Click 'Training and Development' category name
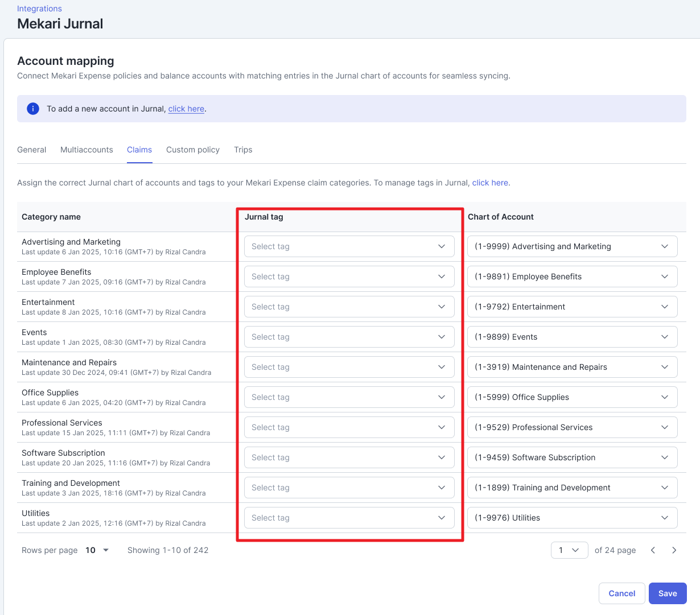The image size is (700, 615). pos(71,483)
